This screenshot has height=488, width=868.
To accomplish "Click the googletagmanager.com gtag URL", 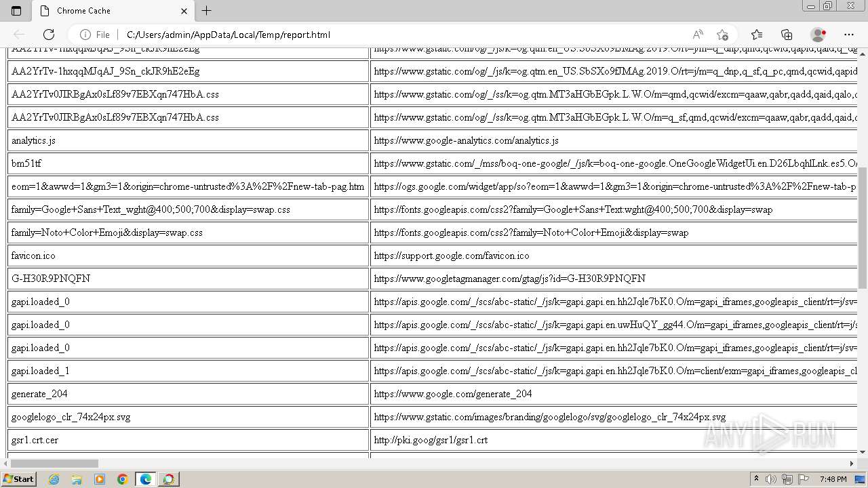I will pyautogui.click(x=509, y=279).
